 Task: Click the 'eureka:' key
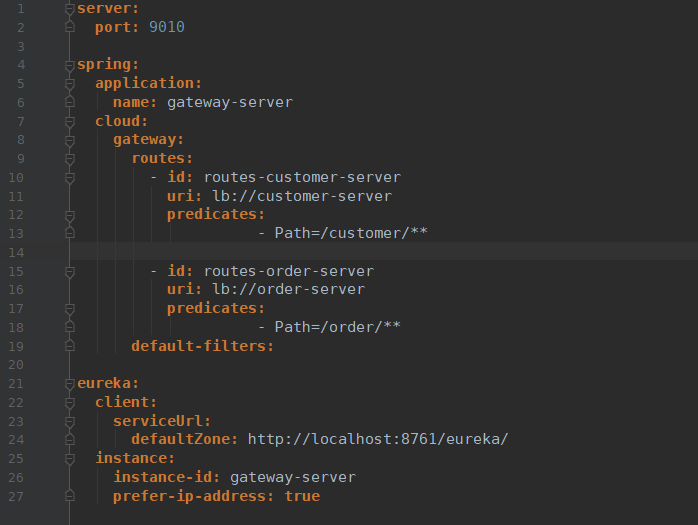(108, 383)
